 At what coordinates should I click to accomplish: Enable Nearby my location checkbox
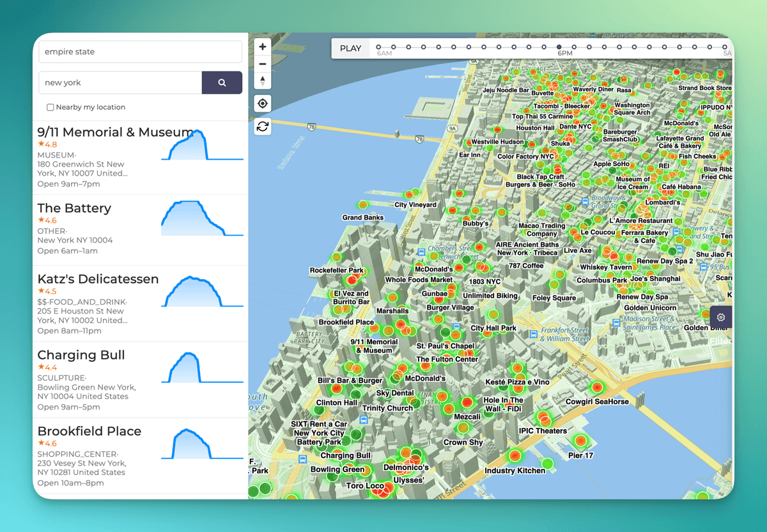click(x=50, y=107)
